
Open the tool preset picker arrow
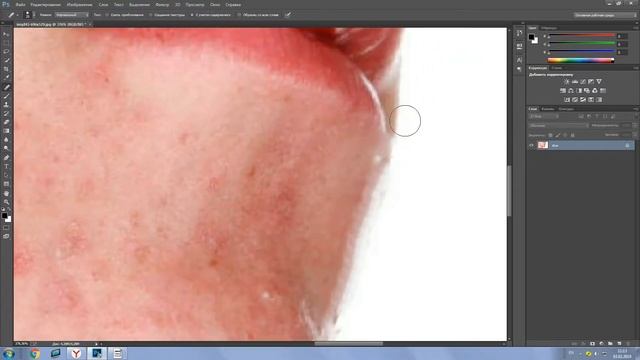(18, 15)
